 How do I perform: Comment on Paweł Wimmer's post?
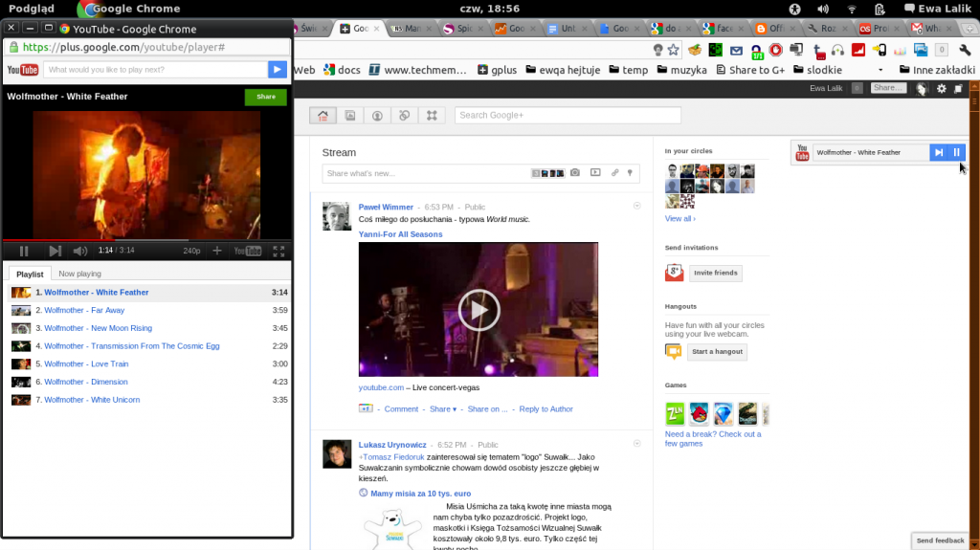coord(401,408)
